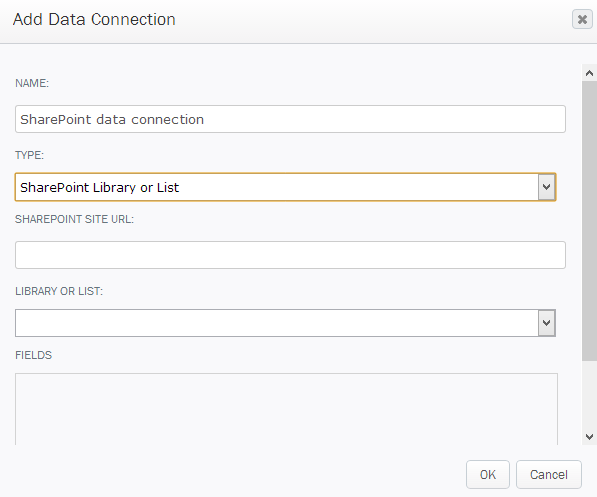
Task: Click the NAME: label
Action: coord(32,83)
